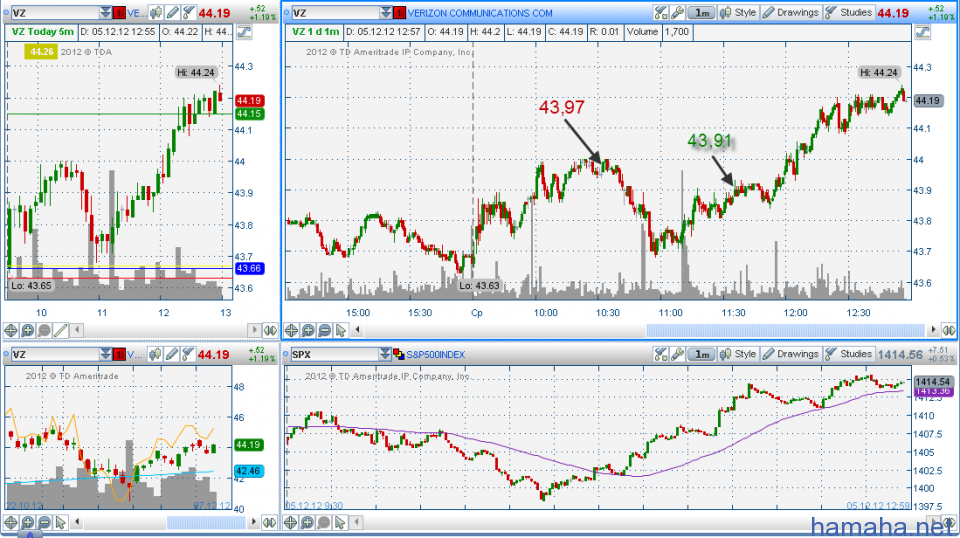Open Studies menu in SPX panel
Screen dimensions: 960x538
coord(848,354)
